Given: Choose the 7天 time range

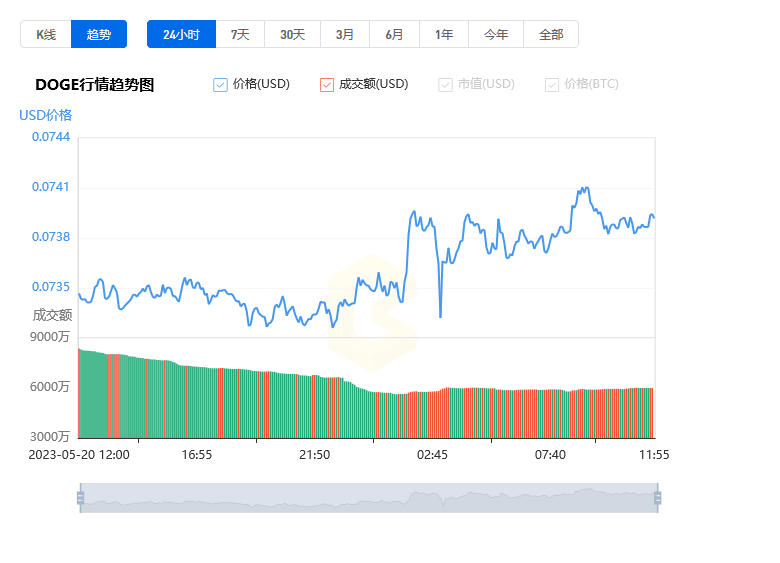Looking at the screenshot, I should [x=240, y=34].
